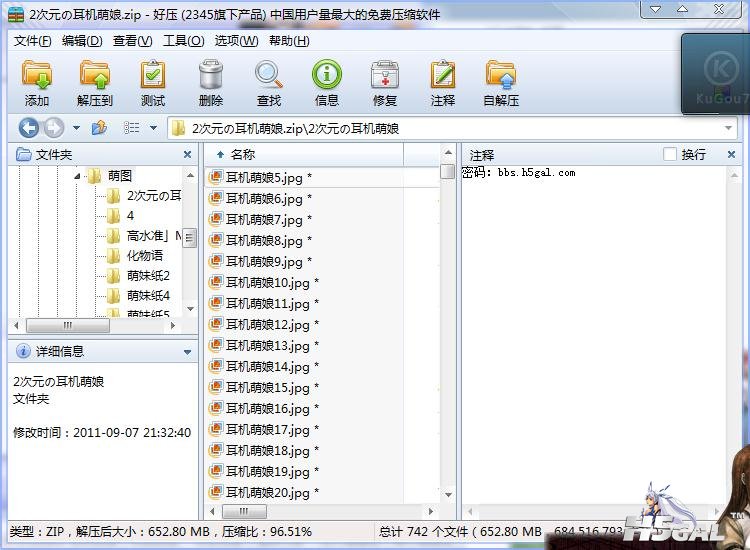Enable the 换行 word wrap checkbox
Screen dimensions: 750x550
[x=670, y=155]
